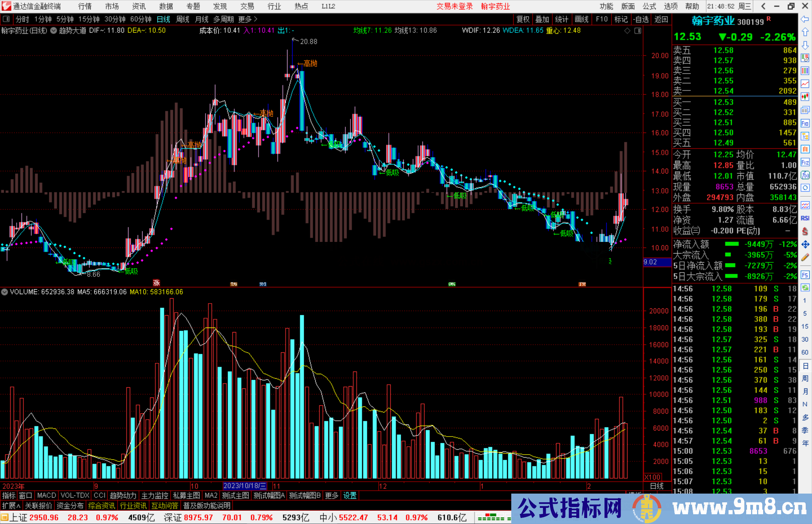Click the candlestick chart sidebar icon

tap(805, 97)
